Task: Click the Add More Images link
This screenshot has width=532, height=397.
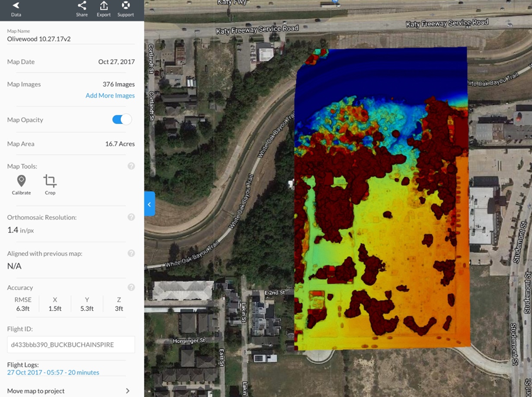Action: (110, 96)
